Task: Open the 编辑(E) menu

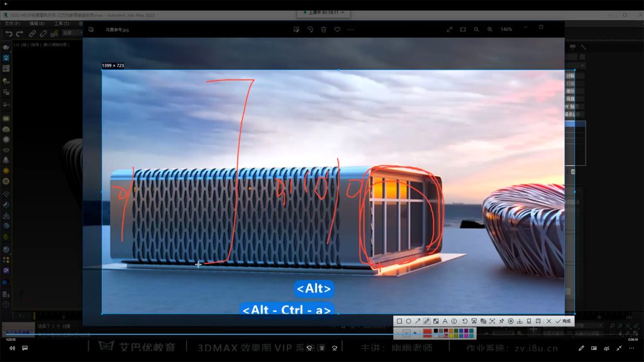Action: 37,23
